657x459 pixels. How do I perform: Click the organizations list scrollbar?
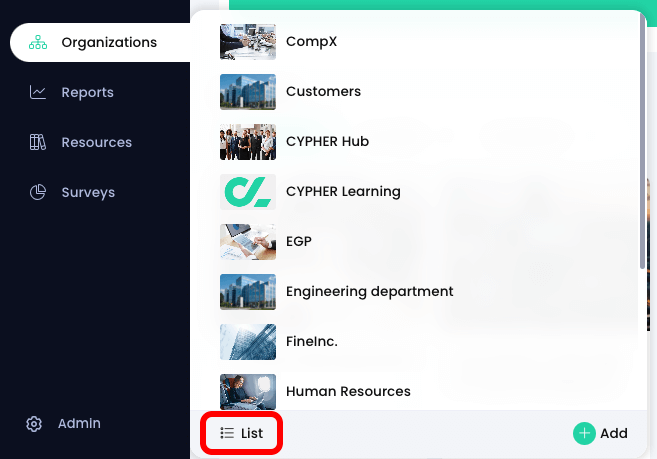(643, 140)
